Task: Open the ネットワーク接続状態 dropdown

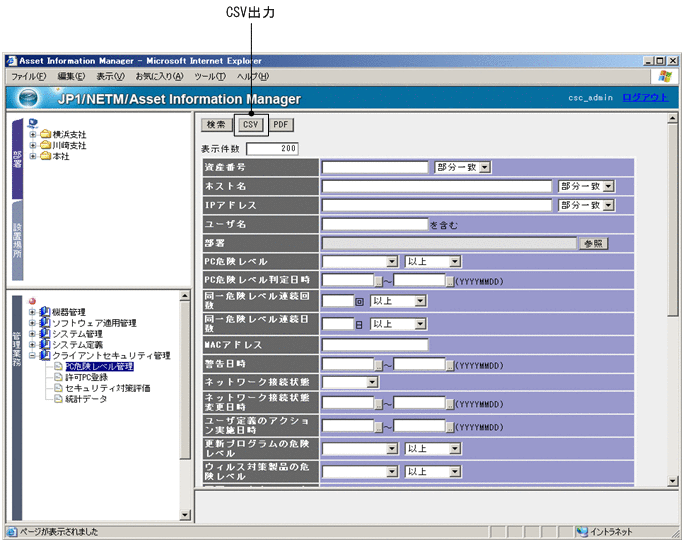Action: click(x=372, y=381)
